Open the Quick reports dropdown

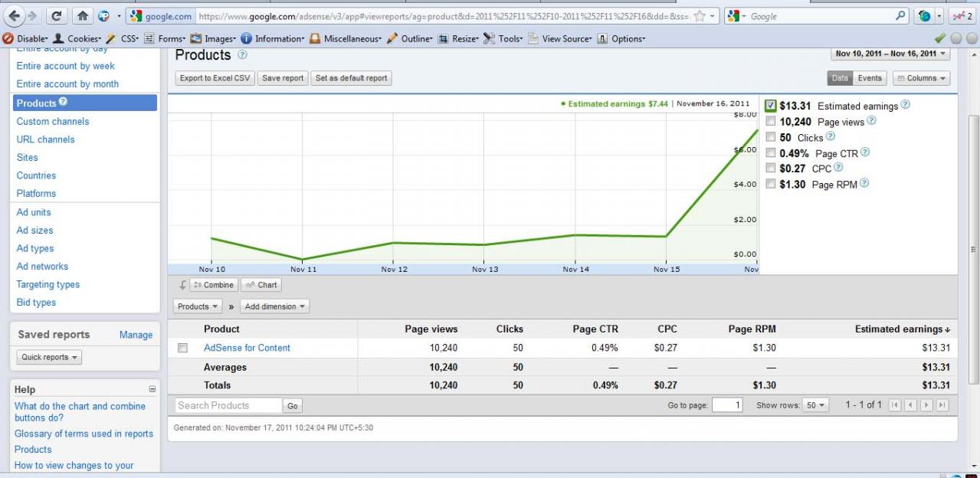coord(49,357)
